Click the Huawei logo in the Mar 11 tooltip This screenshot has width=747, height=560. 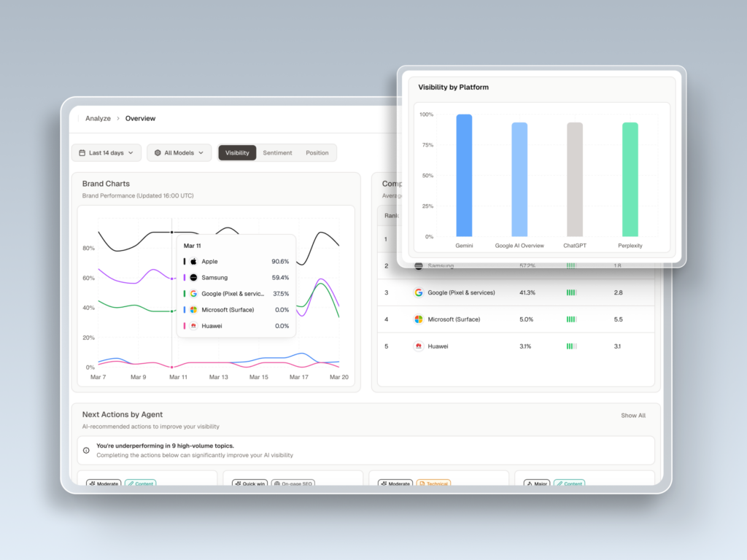click(193, 326)
